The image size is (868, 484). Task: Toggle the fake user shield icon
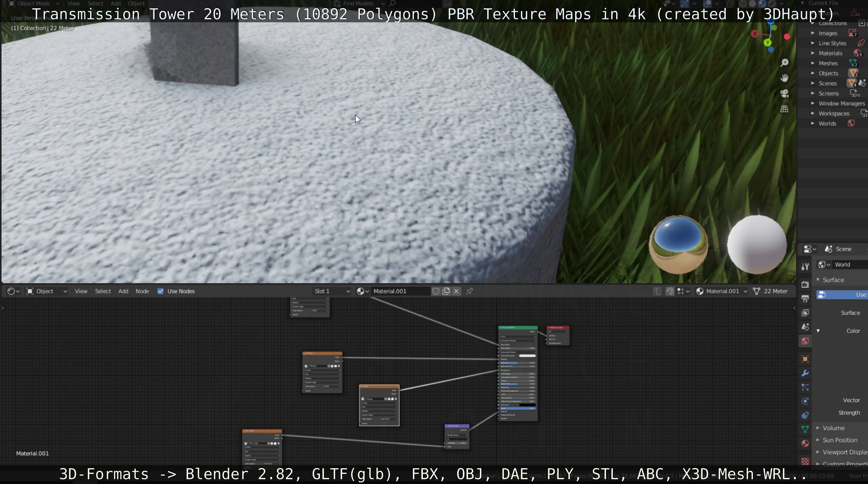436,291
